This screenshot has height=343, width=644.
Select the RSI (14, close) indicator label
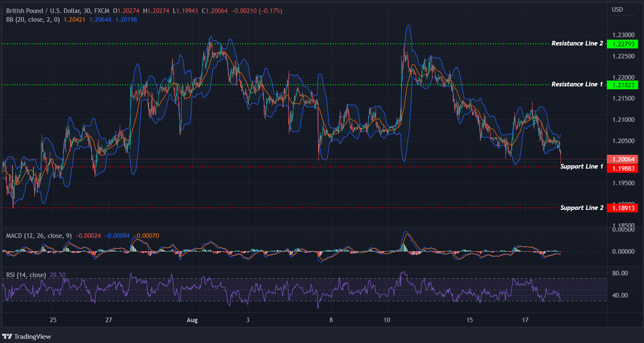(25, 275)
